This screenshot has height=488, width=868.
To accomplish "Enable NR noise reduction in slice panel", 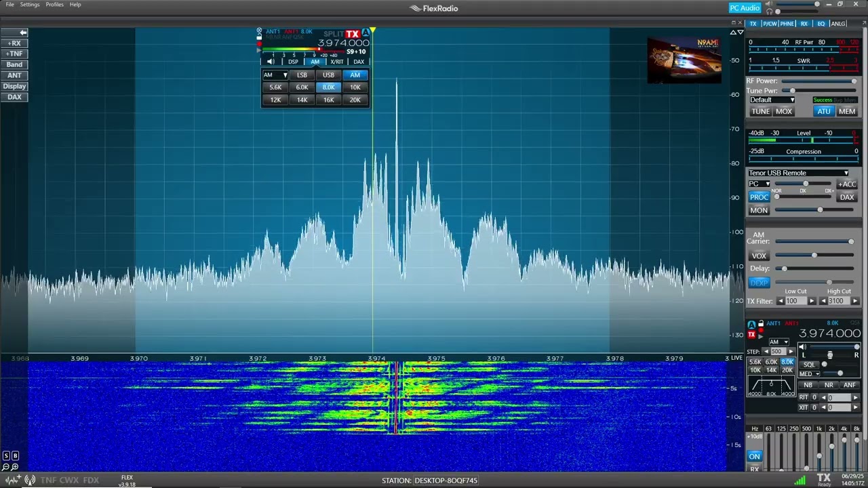I will pos(829,385).
